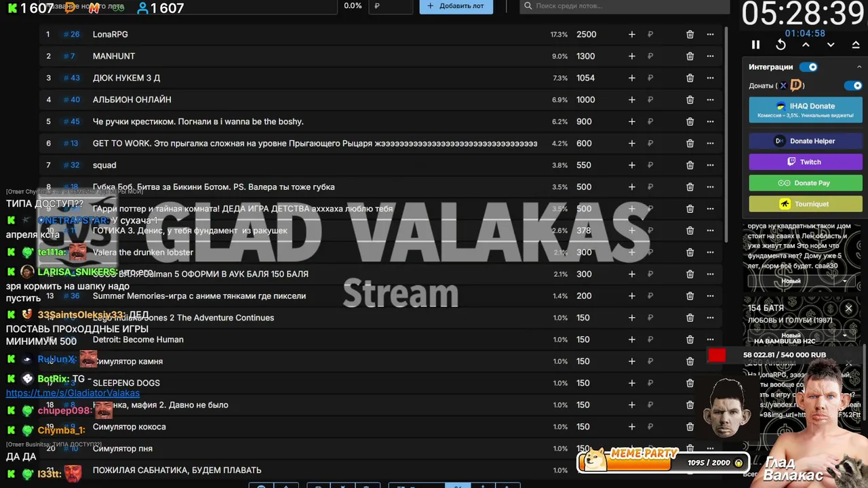Click the plus icon for ДЮК НУКЕМ 3 Д
Screen dimensions: 868x488
click(x=631, y=78)
